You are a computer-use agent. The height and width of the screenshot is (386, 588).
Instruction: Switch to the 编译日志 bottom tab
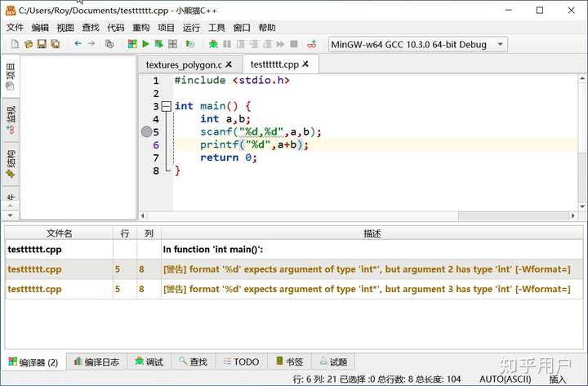tap(96, 362)
